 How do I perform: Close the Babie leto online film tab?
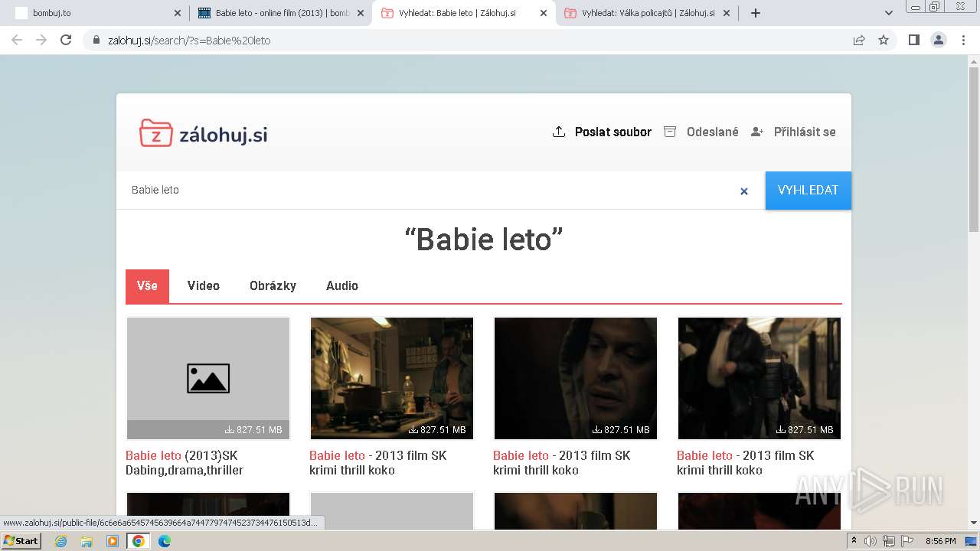361,13
